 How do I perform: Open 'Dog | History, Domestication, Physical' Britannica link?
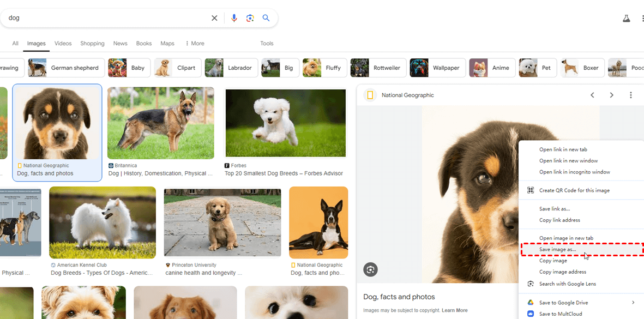coord(160,173)
